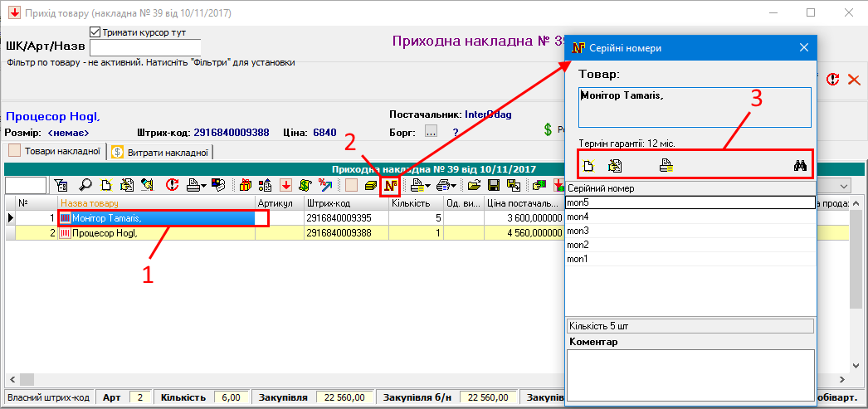
Task: Click the '...' button next to Борг
Action: click(430, 131)
